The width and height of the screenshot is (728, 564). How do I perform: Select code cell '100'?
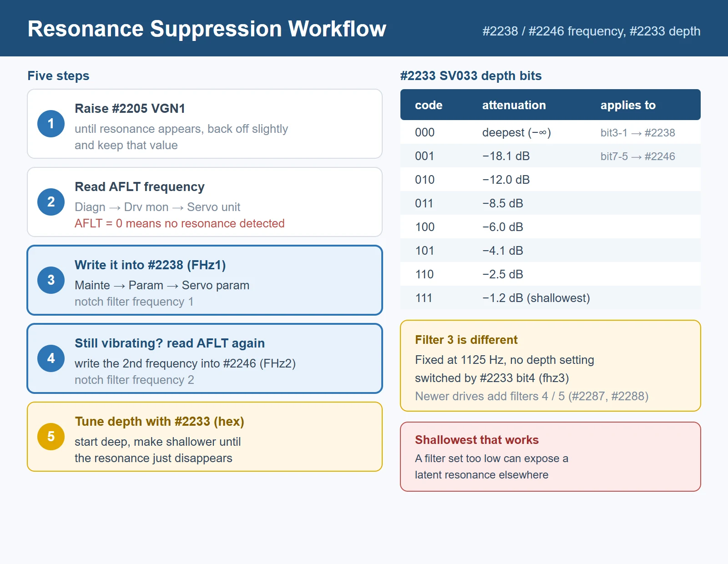pos(425,227)
